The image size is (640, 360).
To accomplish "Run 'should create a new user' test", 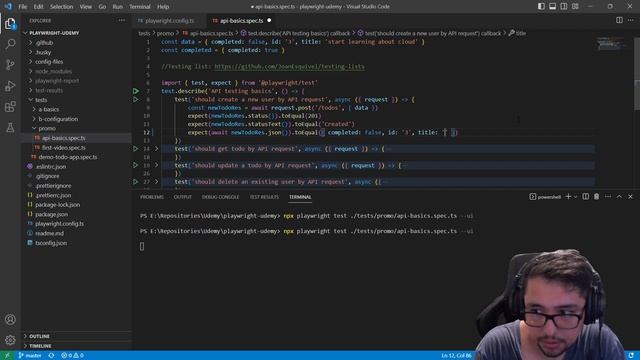I will pyautogui.click(x=136, y=99).
